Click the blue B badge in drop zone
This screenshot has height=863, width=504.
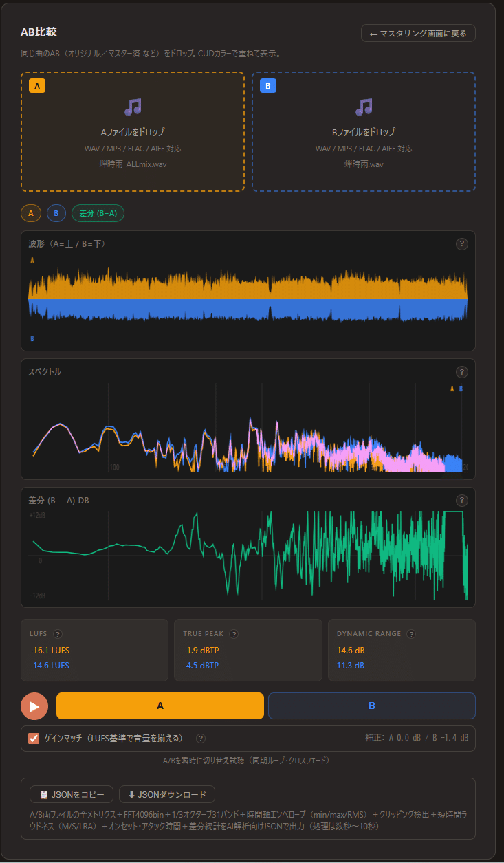pyautogui.click(x=268, y=86)
